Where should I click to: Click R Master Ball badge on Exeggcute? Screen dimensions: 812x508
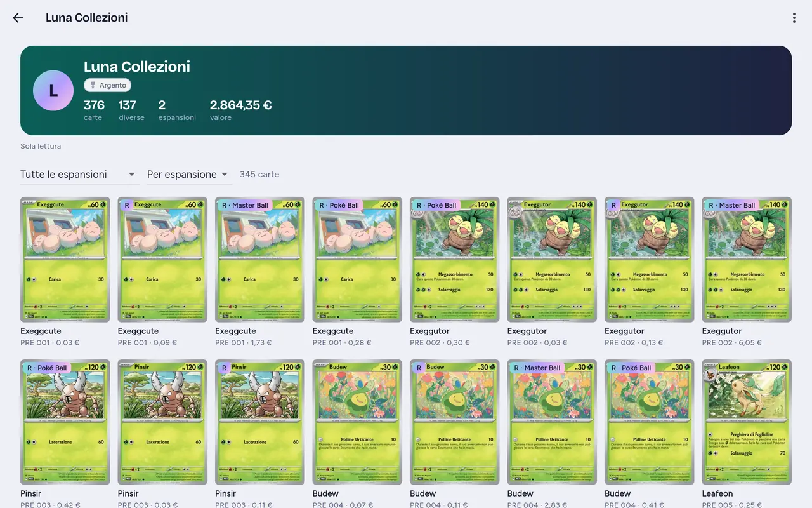pyautogui.click(x=245, y=205)
